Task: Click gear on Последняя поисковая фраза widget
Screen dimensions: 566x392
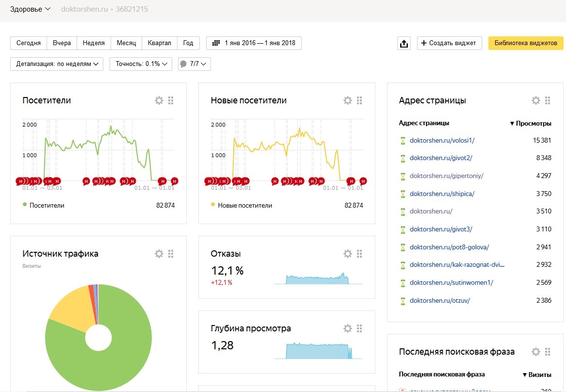Action: point(535,352)
